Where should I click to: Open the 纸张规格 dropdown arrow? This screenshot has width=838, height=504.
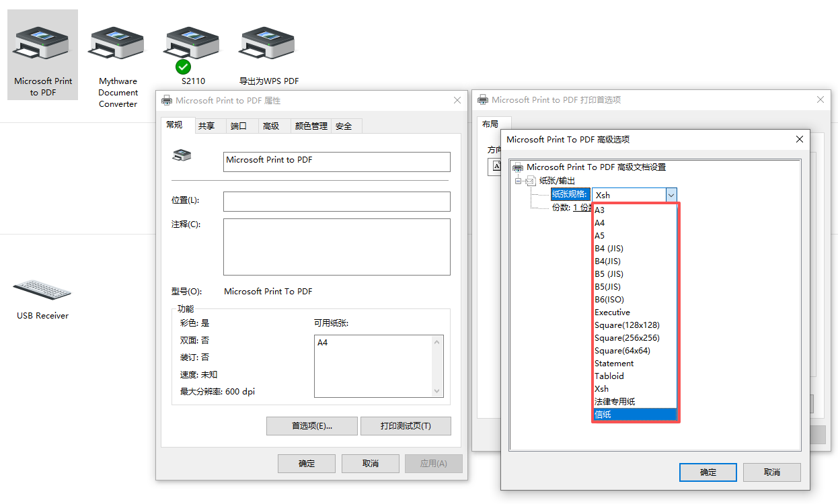(671, 195)
